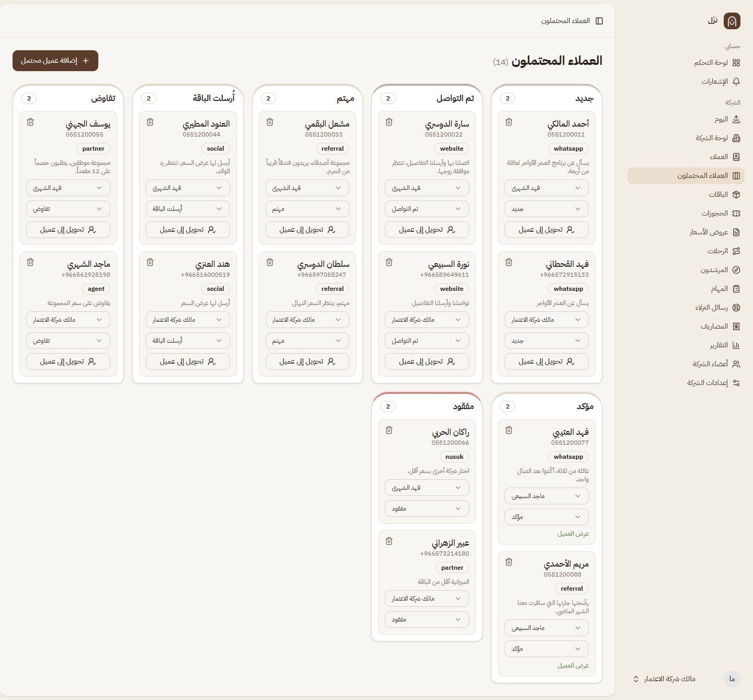Click إضافة عميل محتمل add lead button
Viewport: 753px width, 700px height.
click(55, 61)
